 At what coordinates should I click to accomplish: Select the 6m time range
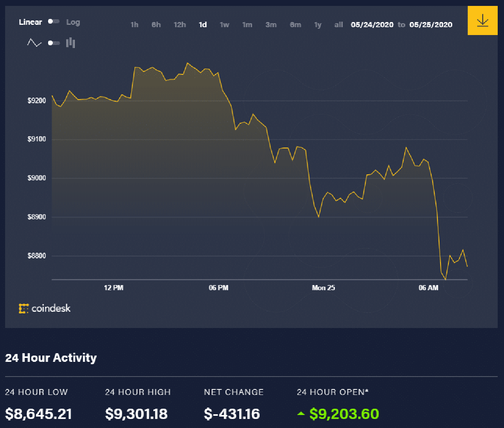click(x=295, y=25)
